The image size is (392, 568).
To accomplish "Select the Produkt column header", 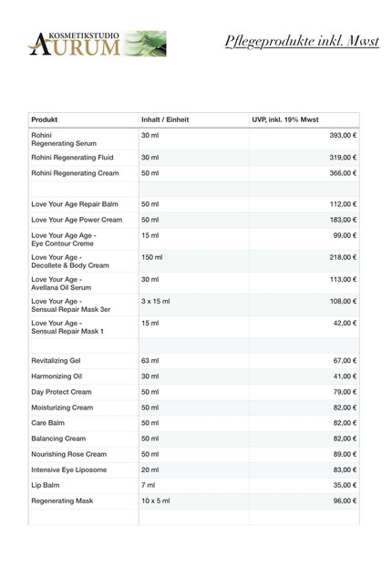I will point(44,119).
